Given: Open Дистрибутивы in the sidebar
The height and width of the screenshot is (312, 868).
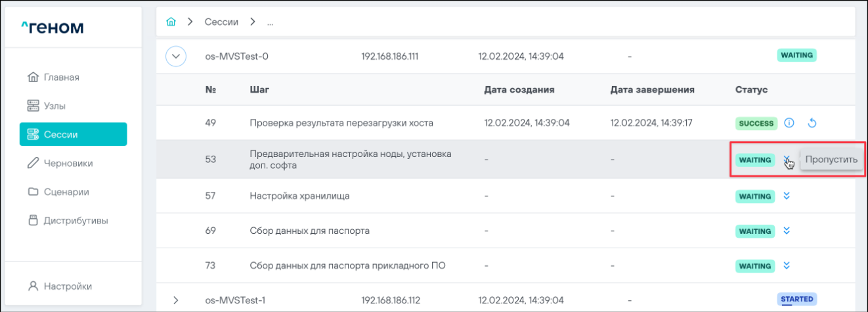Looking at the screenshot, I should [x=75, y=221].
